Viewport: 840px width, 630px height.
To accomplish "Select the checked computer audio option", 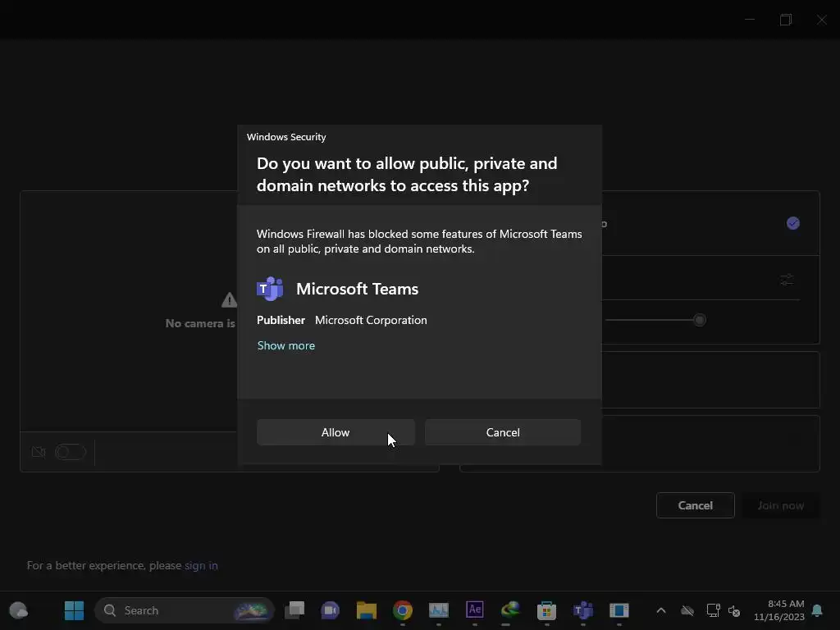I will point(793,223).
